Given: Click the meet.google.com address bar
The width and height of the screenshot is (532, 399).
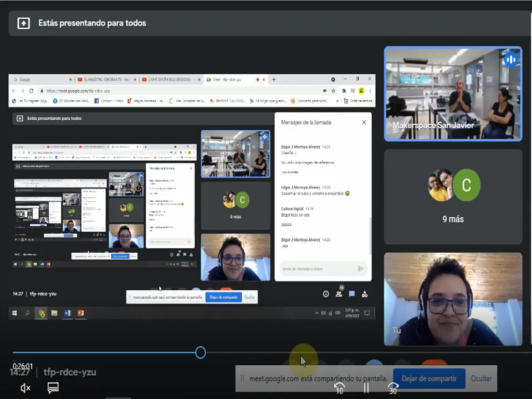Looking at the screenshot, I should (x=180, y=90).
